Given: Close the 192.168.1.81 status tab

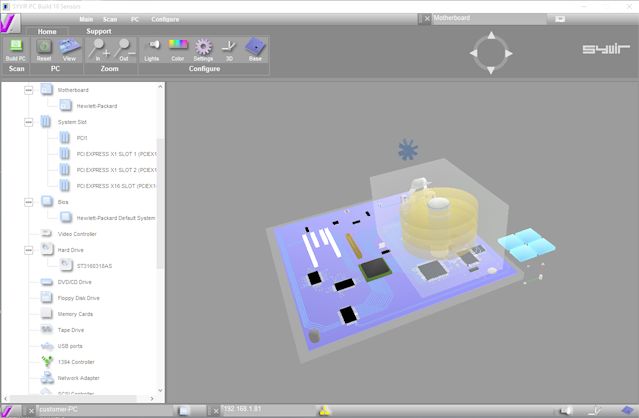Looking at the screenshot, I should (216, 411).
